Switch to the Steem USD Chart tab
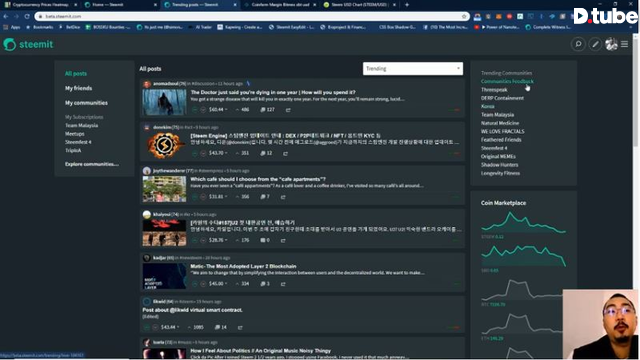 click(x=359, y=5)
